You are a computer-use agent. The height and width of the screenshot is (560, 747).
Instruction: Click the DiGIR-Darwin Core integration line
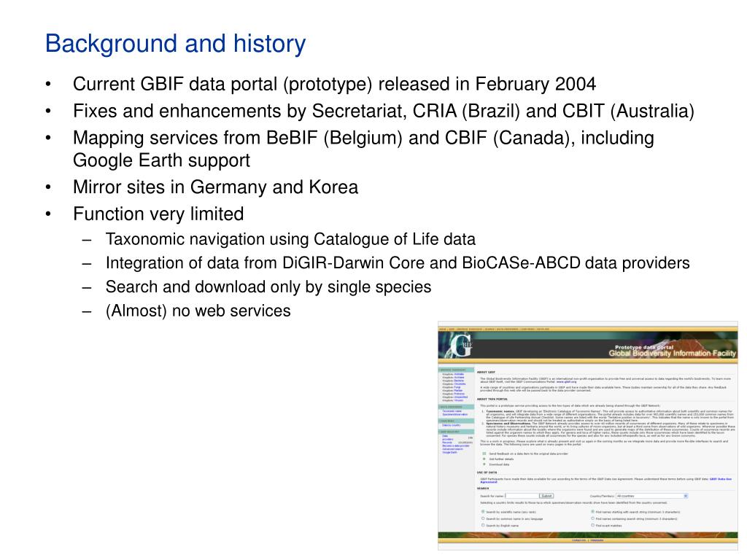point(398,262)
